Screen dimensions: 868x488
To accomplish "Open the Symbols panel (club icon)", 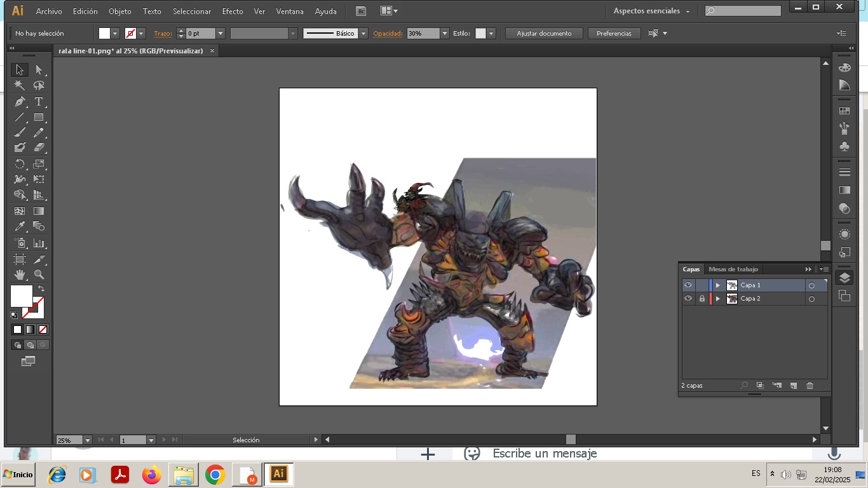I will 844,147.
